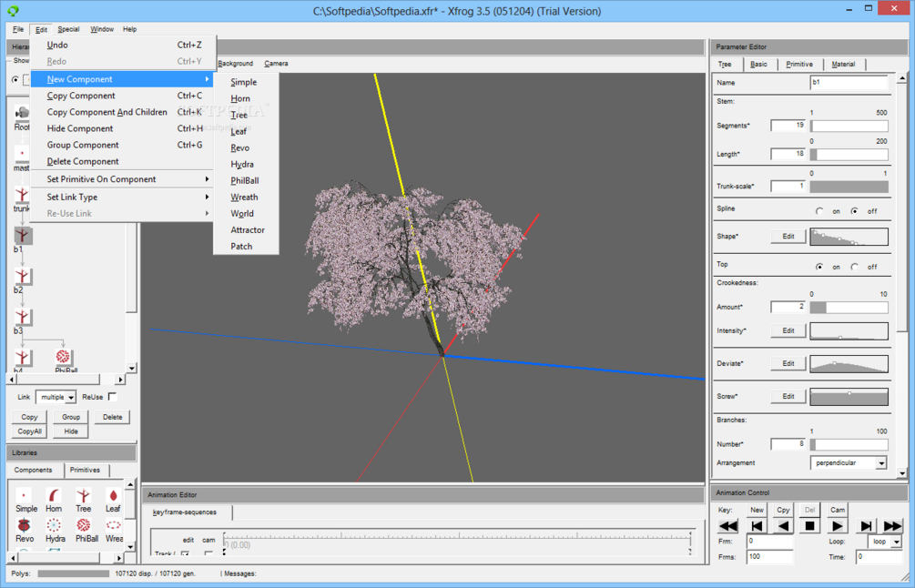Enable the ReUse checkbox
Screen dimensions: 915x588
click(x=113, y=397)
